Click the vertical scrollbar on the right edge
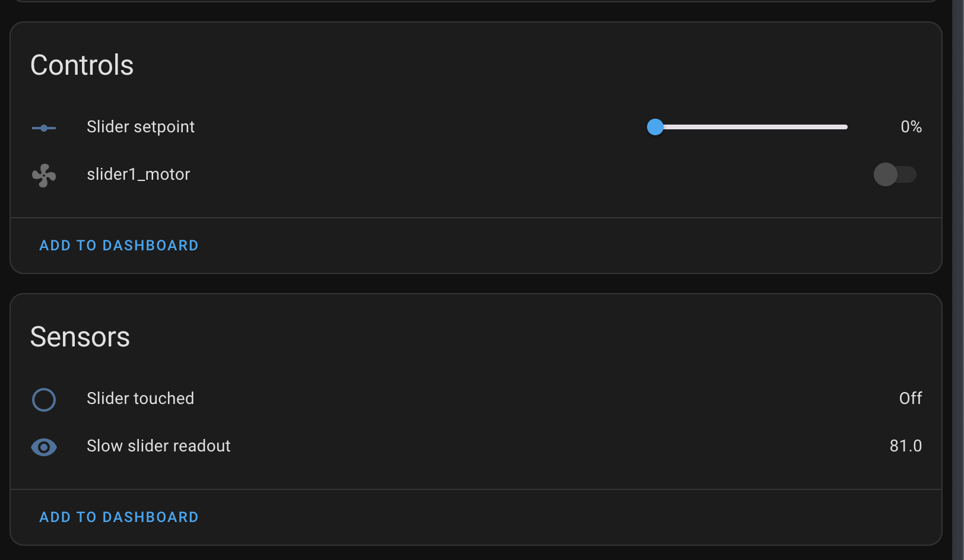Screen dimensions: 964x560 click(957, 280)
